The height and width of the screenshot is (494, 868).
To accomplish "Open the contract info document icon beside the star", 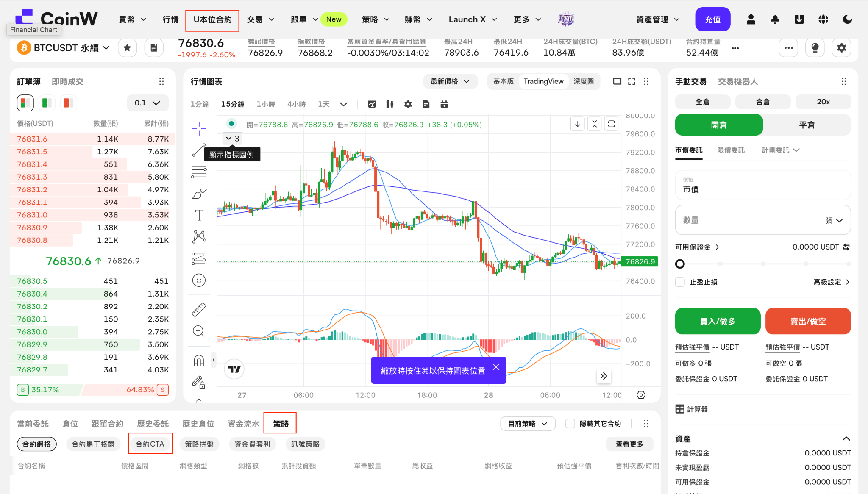I will click(x=154, y=48).
